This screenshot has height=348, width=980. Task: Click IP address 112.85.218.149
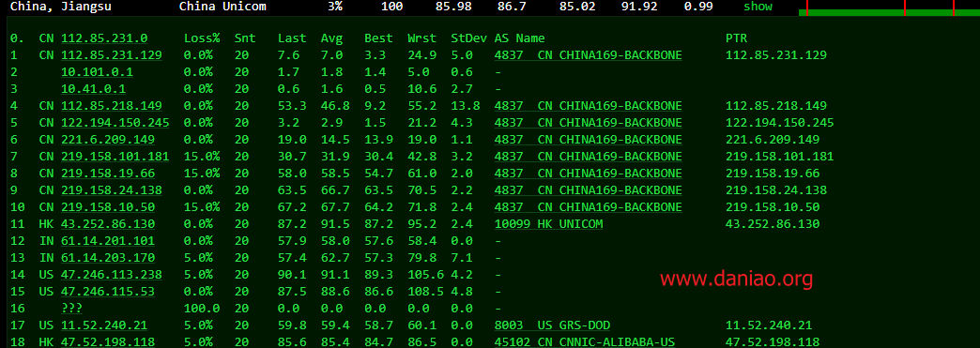[x=112, y=106]
